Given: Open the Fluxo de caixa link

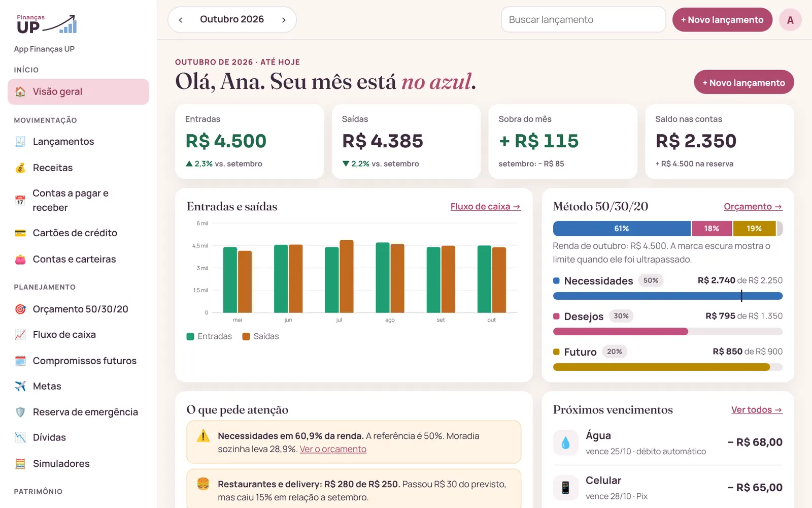Looking at the screenshot, I should (x=486, y=207).
